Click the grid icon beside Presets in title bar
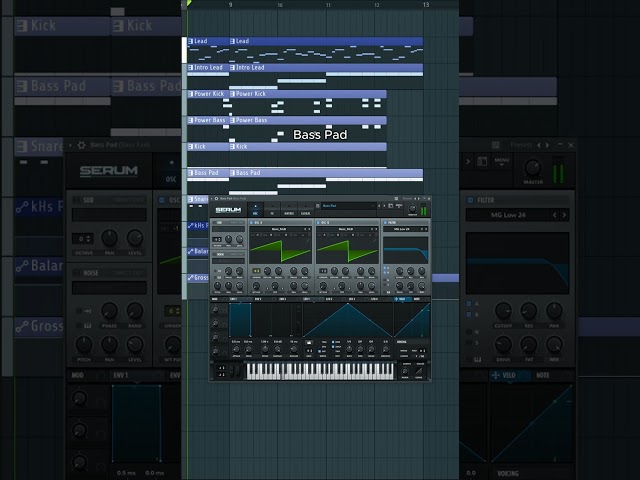The image size is (640, 480). 396,198
